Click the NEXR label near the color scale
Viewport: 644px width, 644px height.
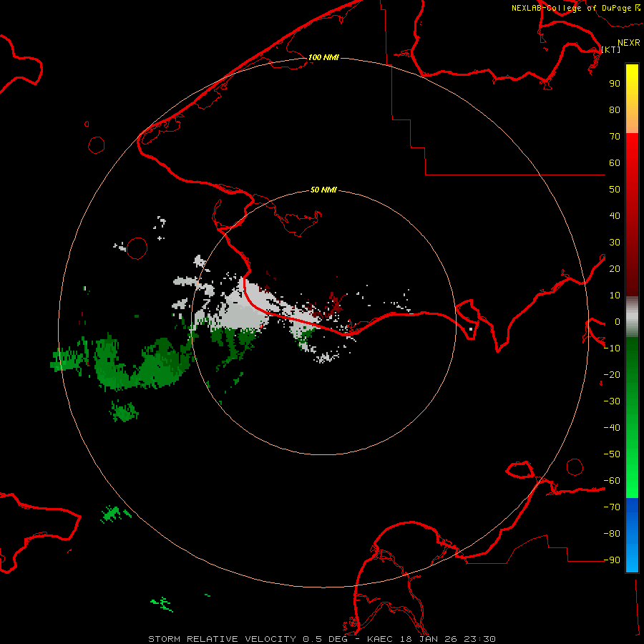pyautogui.click(x=629, y=43)
